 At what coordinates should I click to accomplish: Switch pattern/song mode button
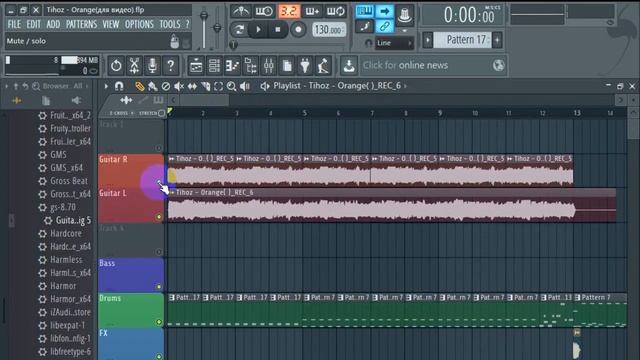coord(240,29)
